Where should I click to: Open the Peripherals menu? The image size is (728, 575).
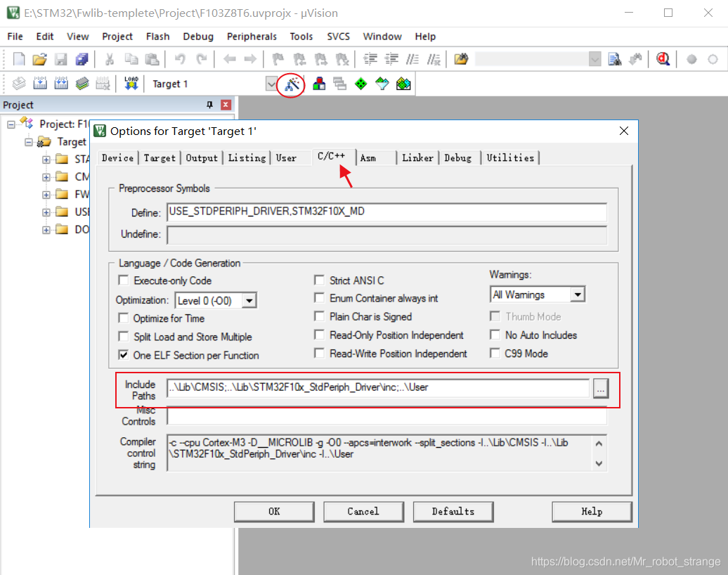pos(252,37)
